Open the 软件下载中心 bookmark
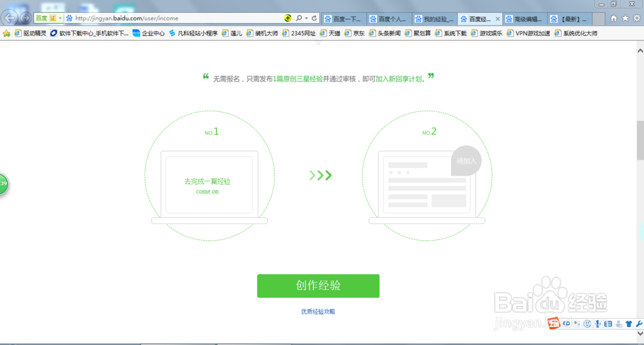 tap(90, 33)
